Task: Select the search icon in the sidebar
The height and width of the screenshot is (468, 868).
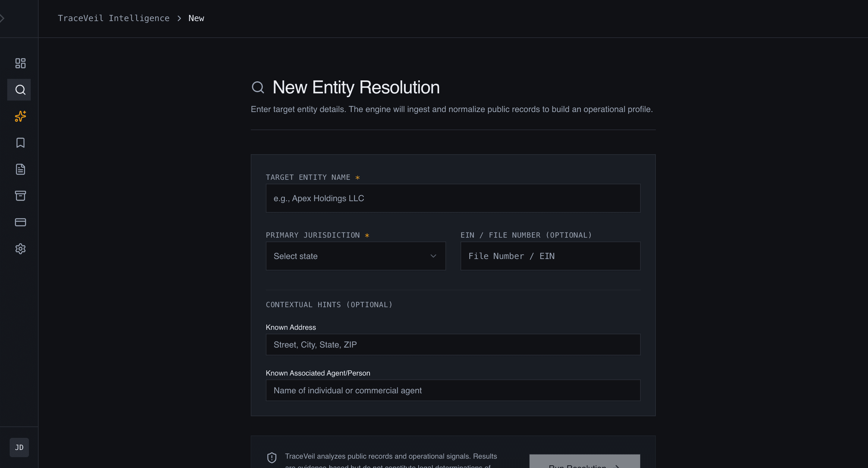Action: (x=20, y=89)
